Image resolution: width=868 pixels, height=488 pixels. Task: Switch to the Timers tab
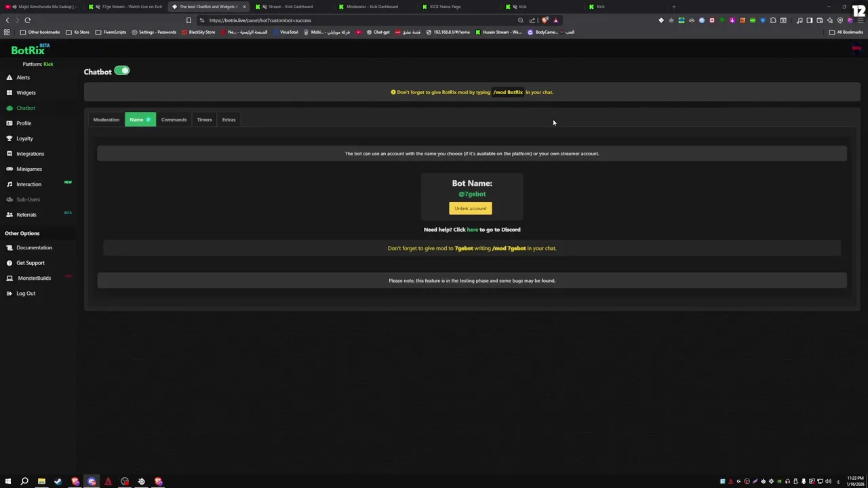tap(204, 120)
